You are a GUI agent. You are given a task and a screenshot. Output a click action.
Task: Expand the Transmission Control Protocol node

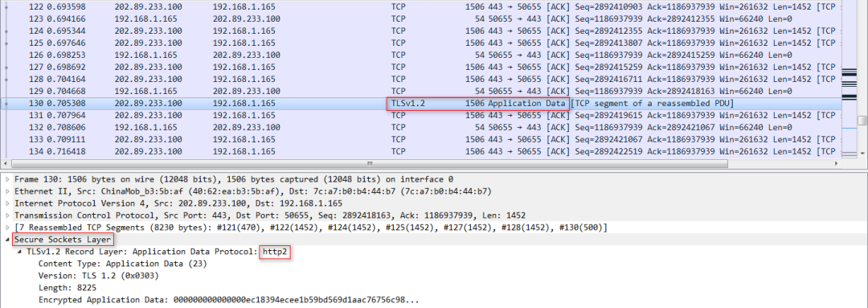6,216
